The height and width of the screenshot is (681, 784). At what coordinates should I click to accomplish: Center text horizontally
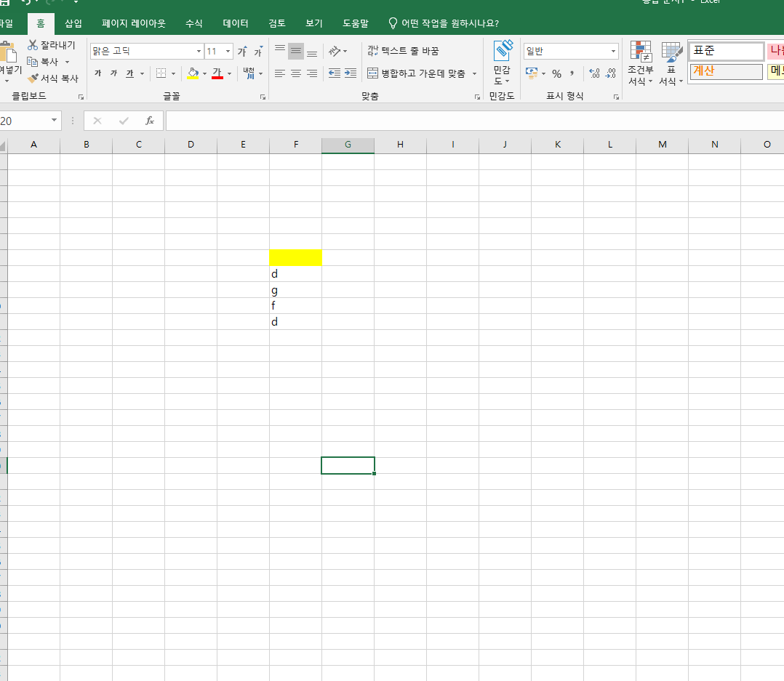[296, 73]
